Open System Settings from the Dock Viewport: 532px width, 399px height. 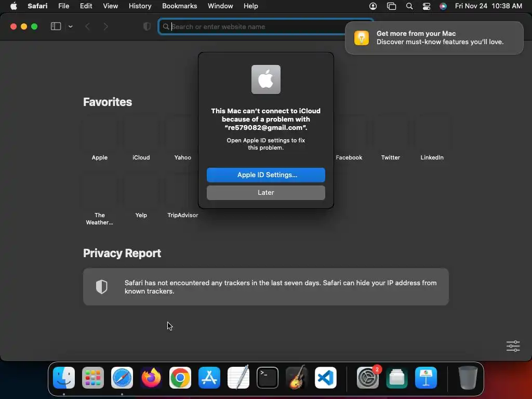pos(368,378)
